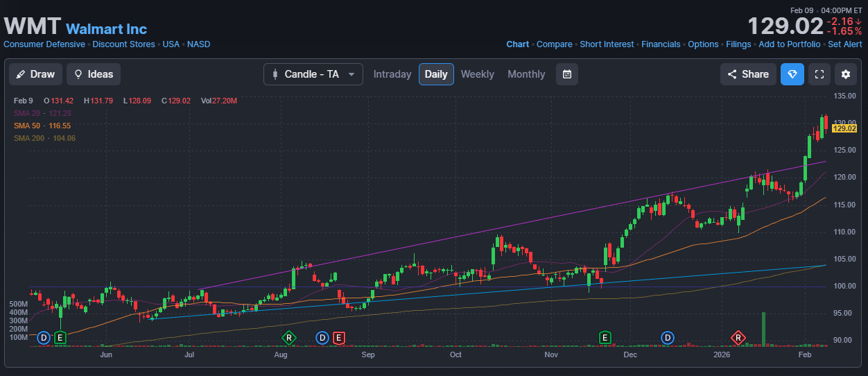The image size is (868, 376).
Task: Expand the Candle - TA chart type dropdown
Action: [x=313, y=74]
